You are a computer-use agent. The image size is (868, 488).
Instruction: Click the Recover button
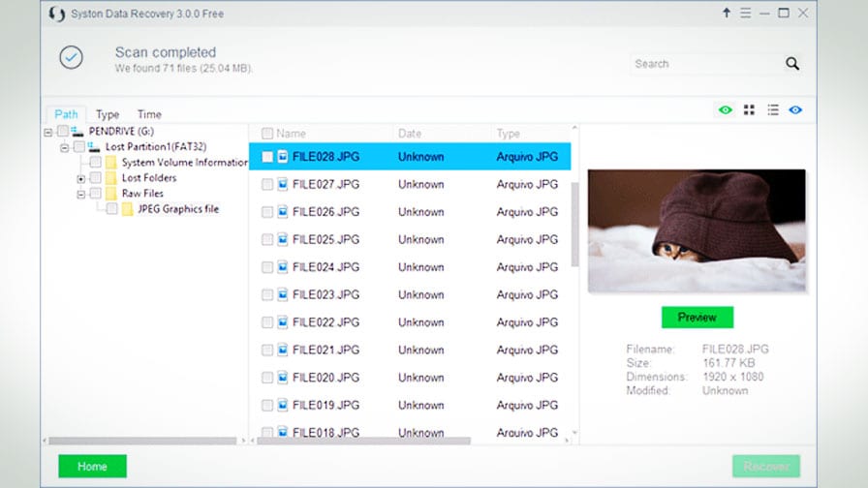766,467
